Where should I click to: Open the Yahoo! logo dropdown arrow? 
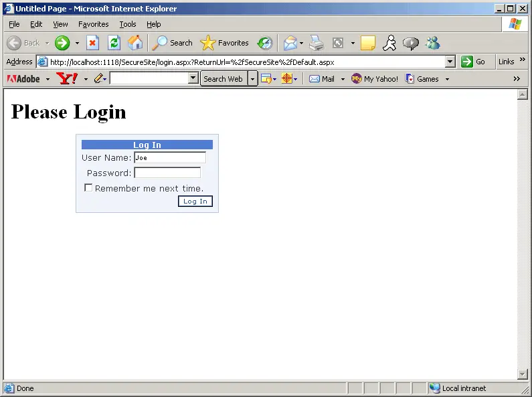(86, 79)
